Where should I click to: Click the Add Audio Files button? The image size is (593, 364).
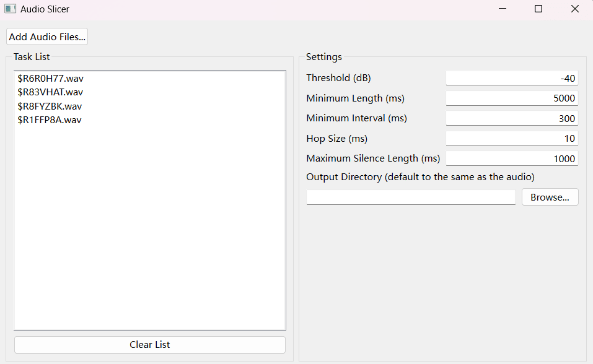pyautogui.click(x=47, y=37)
